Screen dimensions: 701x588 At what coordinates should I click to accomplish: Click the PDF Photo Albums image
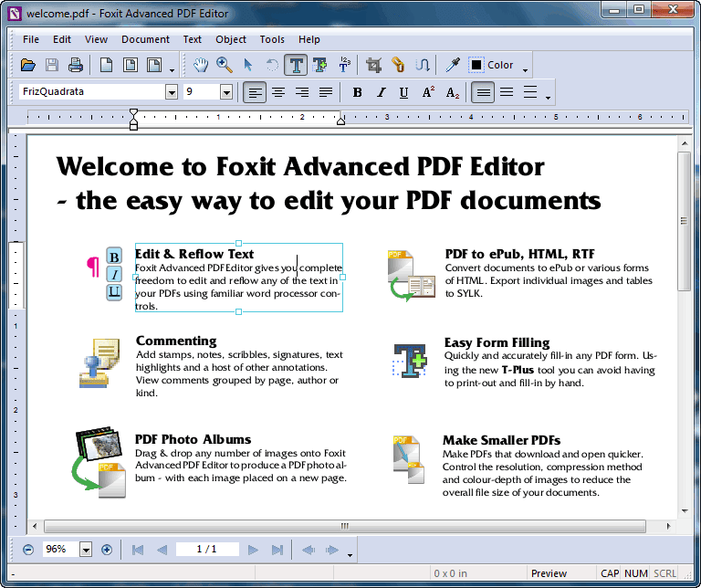click(x=99, y=462)
